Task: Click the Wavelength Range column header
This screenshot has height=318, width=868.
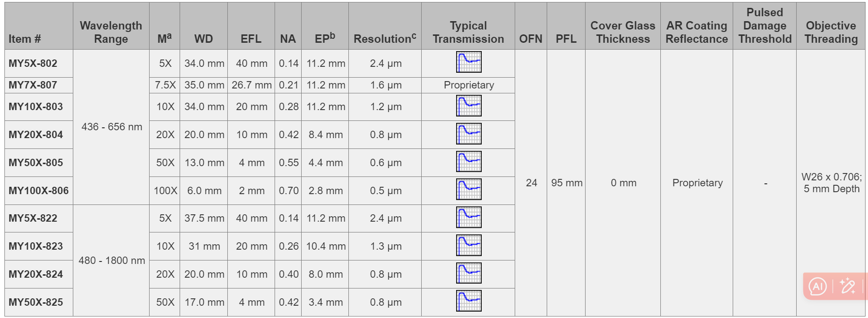Action: tap(111, 32)
